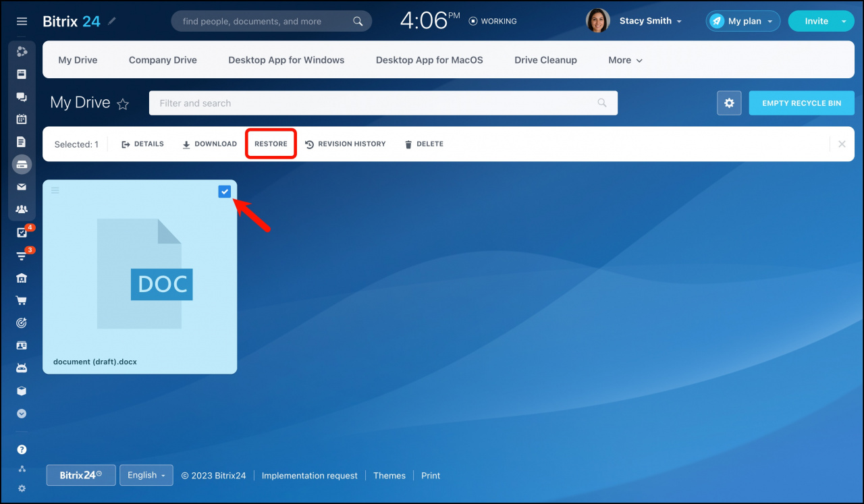Screen dimensions: 864x504
Task: Open Stacy Smith user dropdown
Action: 651,21
